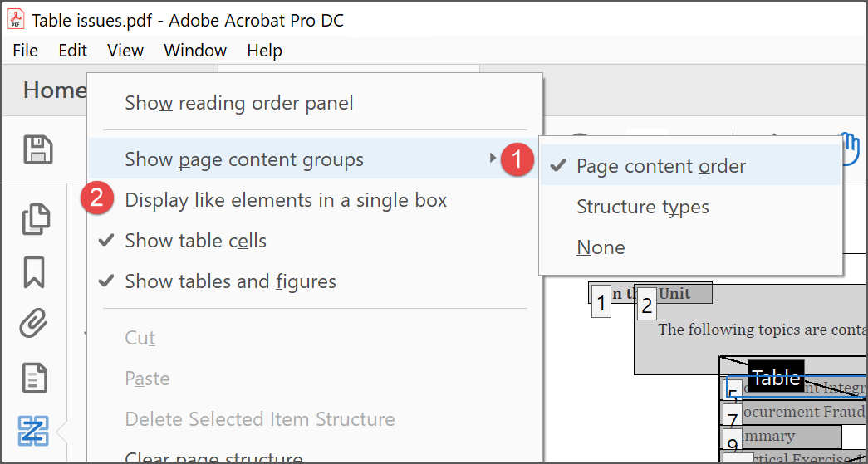Click the Save floppy disk icon
Viewport: 868px width, 464px height.
[37, 149]
